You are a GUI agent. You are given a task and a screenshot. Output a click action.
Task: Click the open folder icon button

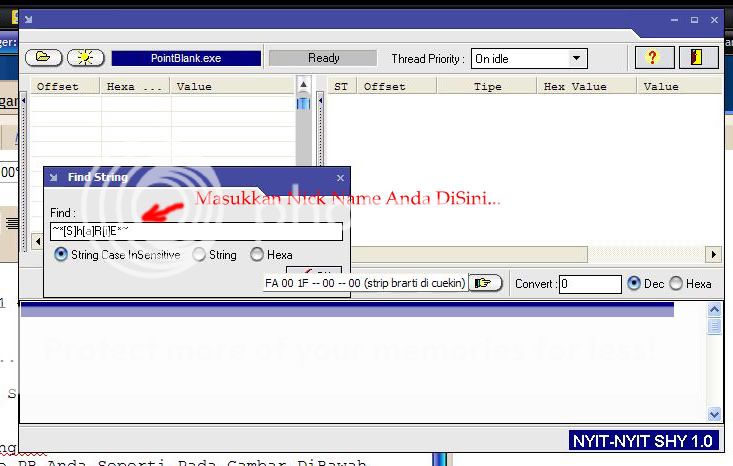tap(43, 58)
